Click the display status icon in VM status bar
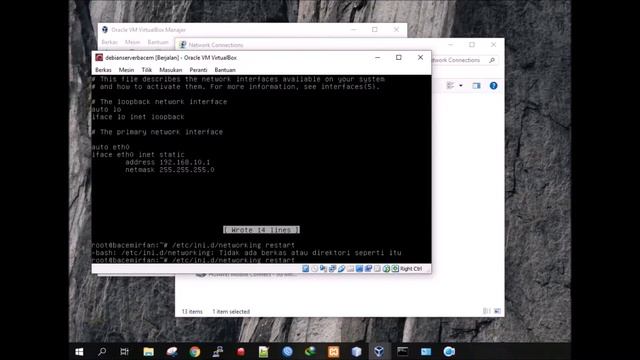Image resolution: width=640 pixels, height=360 pixels. click(x=359, y=269)
